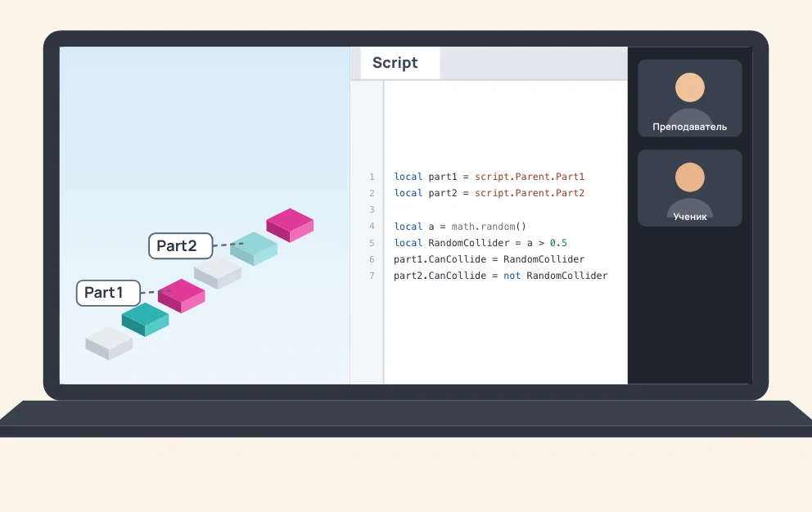Image resolution: width=812 pixels, height=512 pixels.
Task: Switch to the Script tab
Action: [399, 63]
